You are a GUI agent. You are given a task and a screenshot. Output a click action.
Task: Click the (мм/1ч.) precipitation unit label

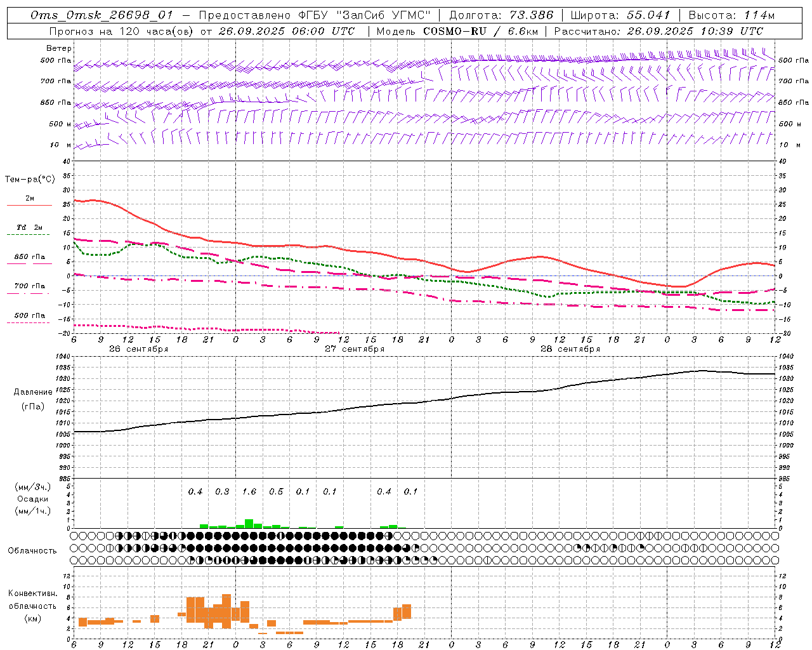click(x=33, y=511)
